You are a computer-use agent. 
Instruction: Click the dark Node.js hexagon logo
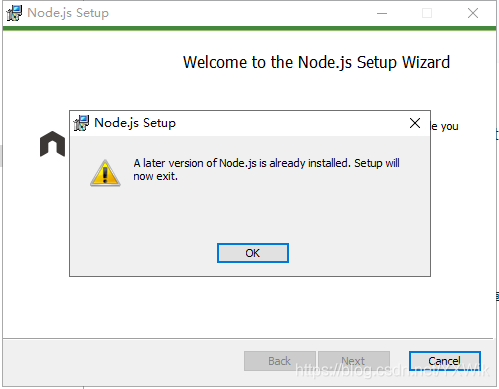(52, 144)
